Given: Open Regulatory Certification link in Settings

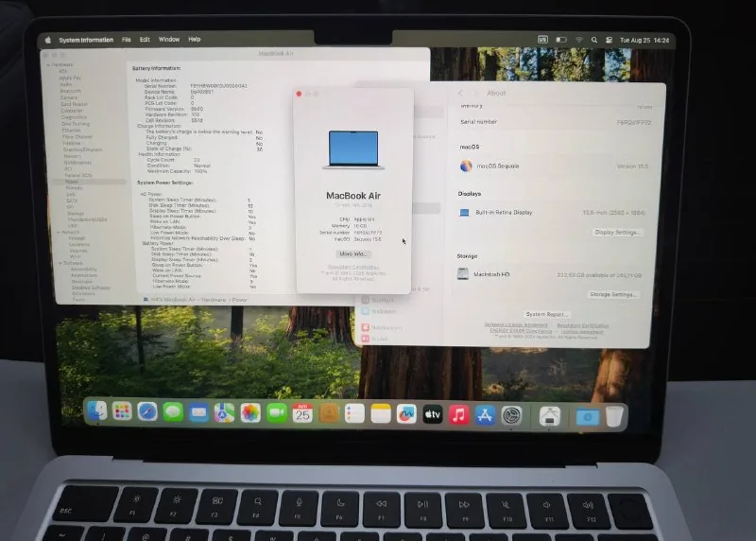Looking at the screenshot, I should coord(582,325).
